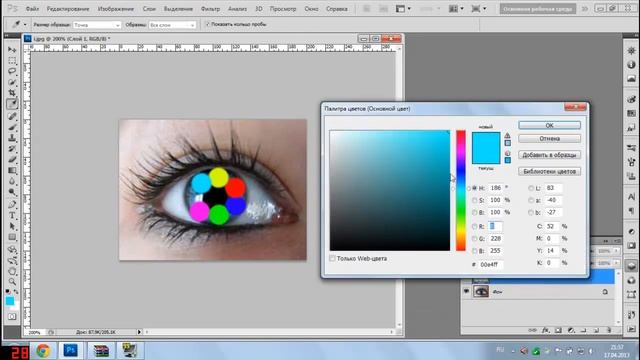The width and height of the screenshot is (640, 360).
Task: Click the add layer mask icon
Action: [558, 330]
